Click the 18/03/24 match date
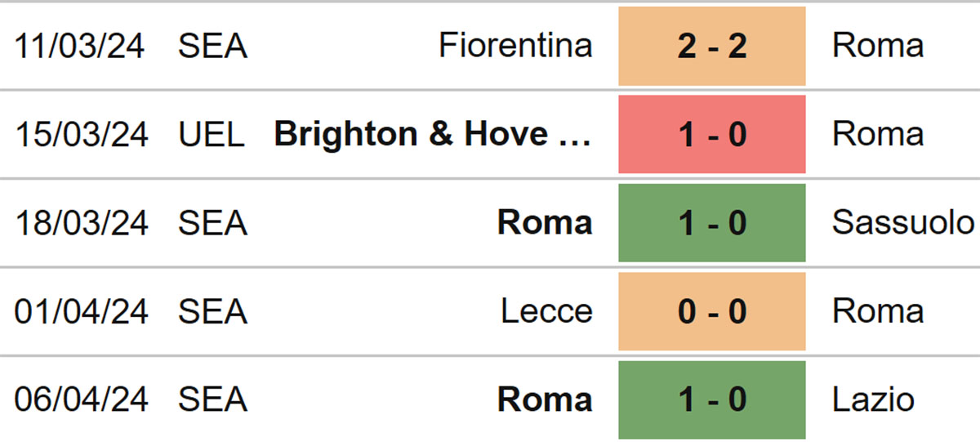The height and width of the screenshot is (442, 980). tap(80, 223)
